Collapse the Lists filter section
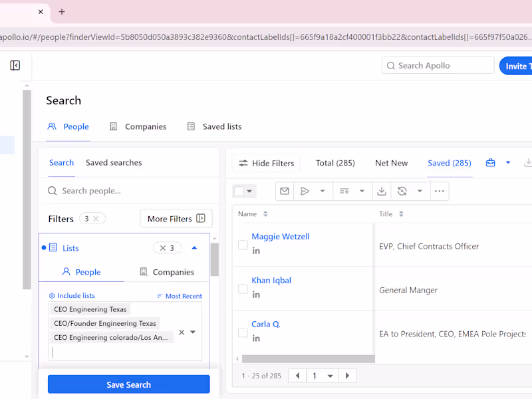The image size is (532, 399). coord(194,248)
